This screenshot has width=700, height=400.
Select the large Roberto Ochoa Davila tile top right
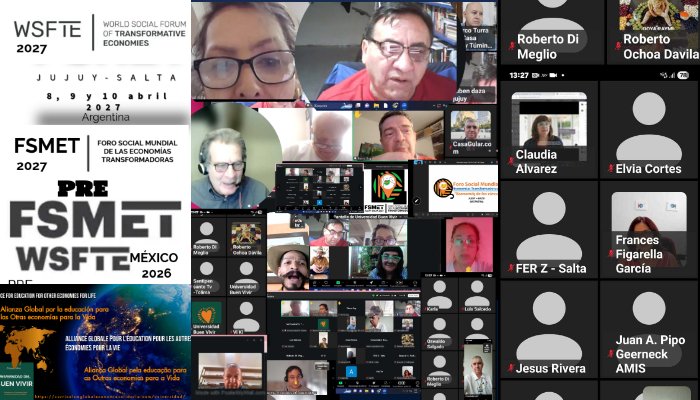click(654, 31)
